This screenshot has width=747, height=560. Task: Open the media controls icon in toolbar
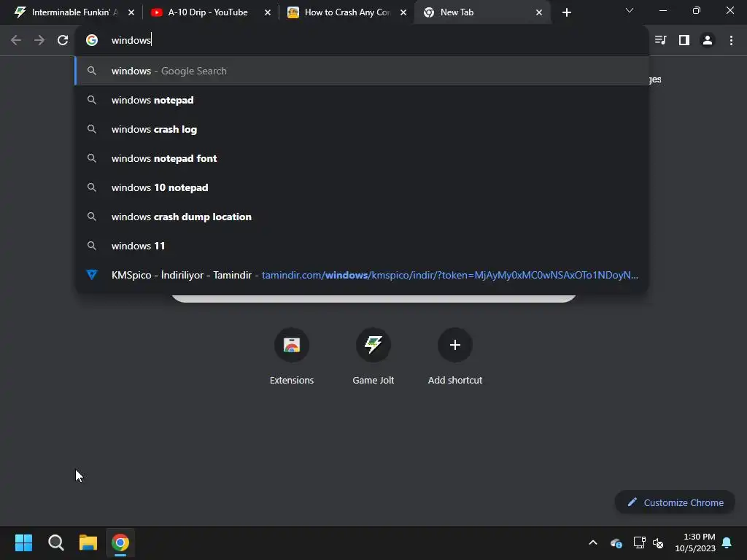click(660, 40)
